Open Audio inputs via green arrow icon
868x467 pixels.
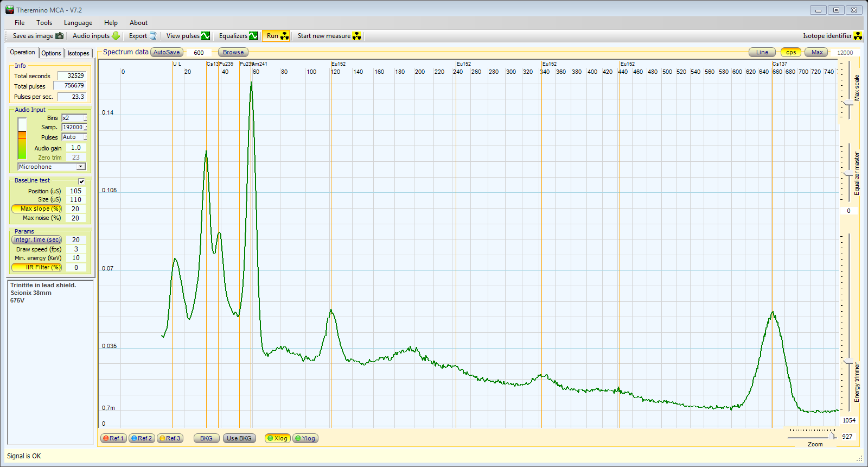[x=116, y=36]
